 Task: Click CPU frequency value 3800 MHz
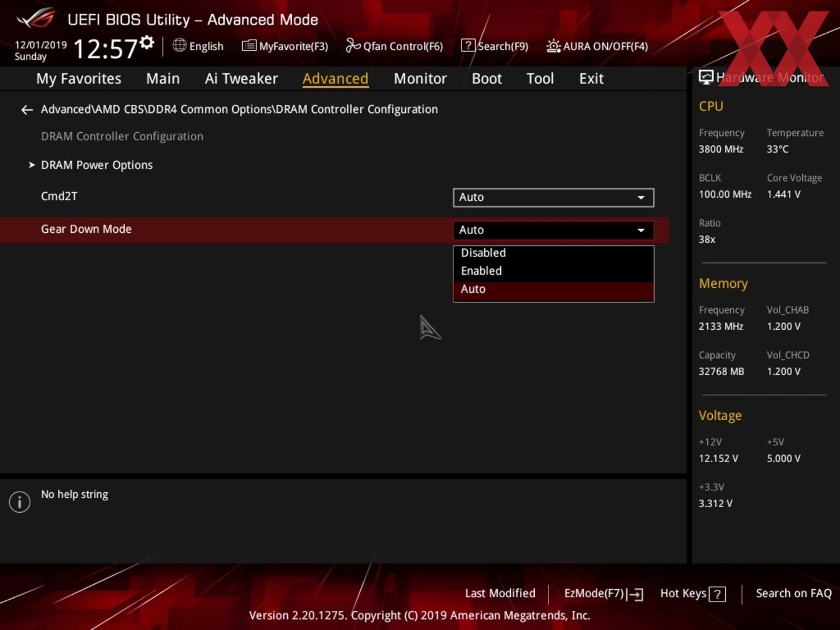point(721,149)
